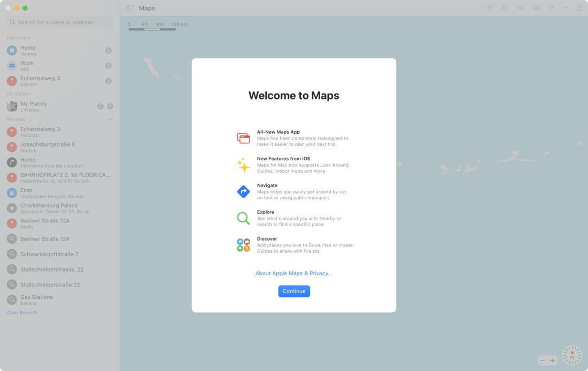Click the Discover four-circle icon

coord(243,245)
